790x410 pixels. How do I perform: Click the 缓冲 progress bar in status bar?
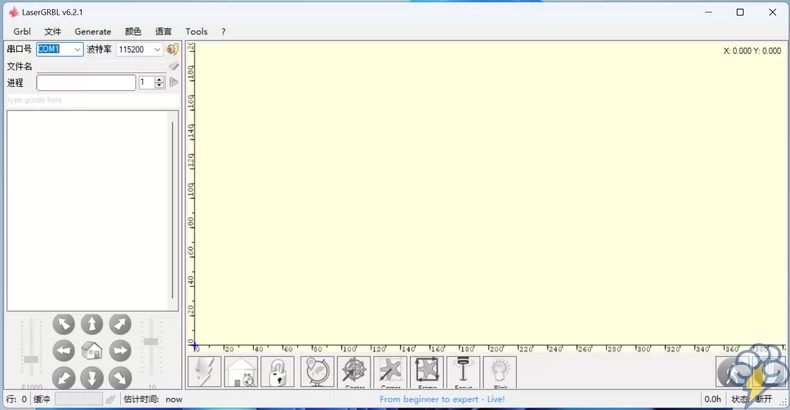click(x=79, y=399)
